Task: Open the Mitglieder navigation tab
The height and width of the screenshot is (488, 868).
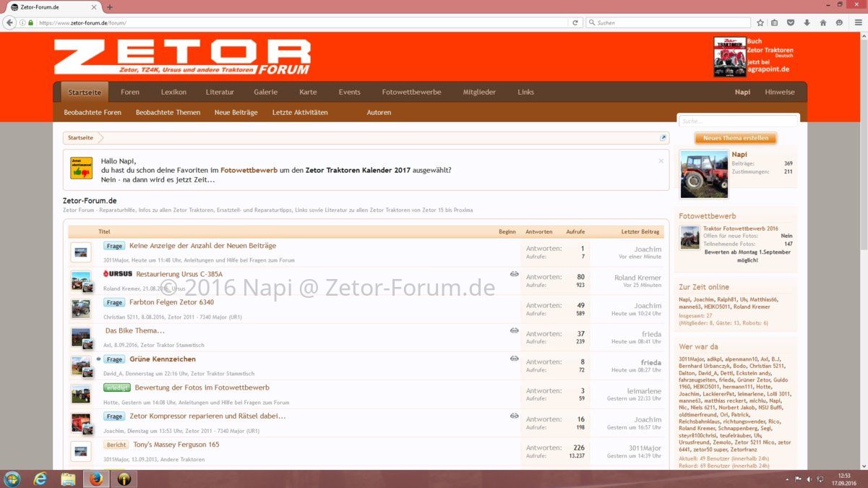Action: click(x=479, y=92)
